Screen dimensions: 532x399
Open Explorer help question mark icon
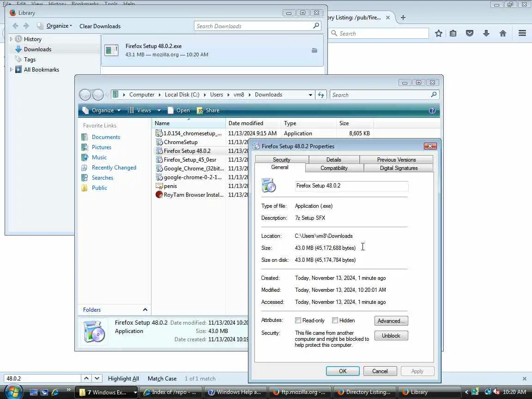(432, 110)
